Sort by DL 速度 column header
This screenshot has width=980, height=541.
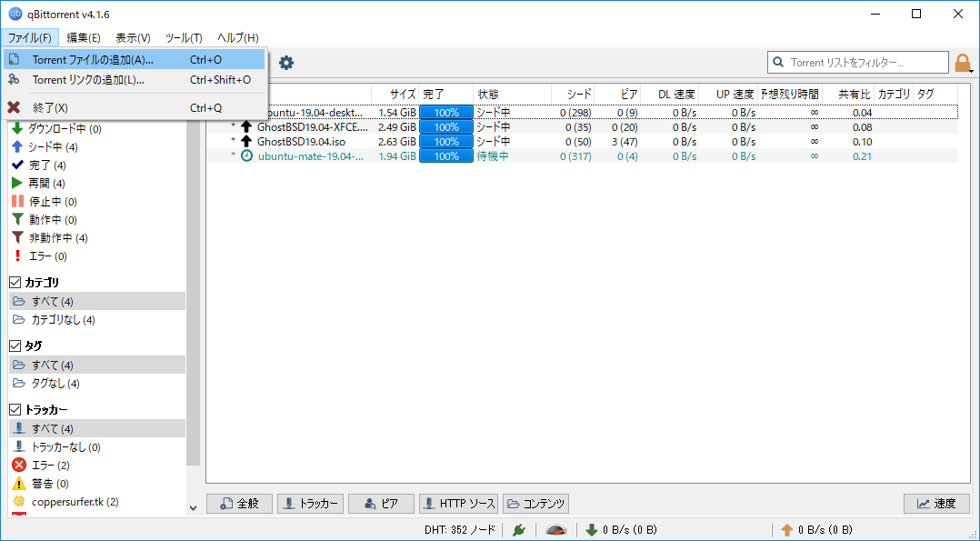(x=669, y=94)
